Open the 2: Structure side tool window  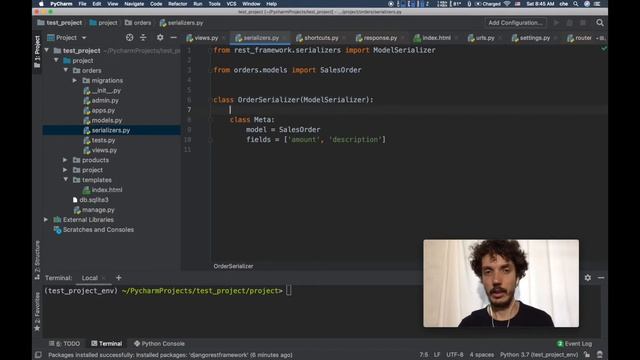(x=37, y=260)
